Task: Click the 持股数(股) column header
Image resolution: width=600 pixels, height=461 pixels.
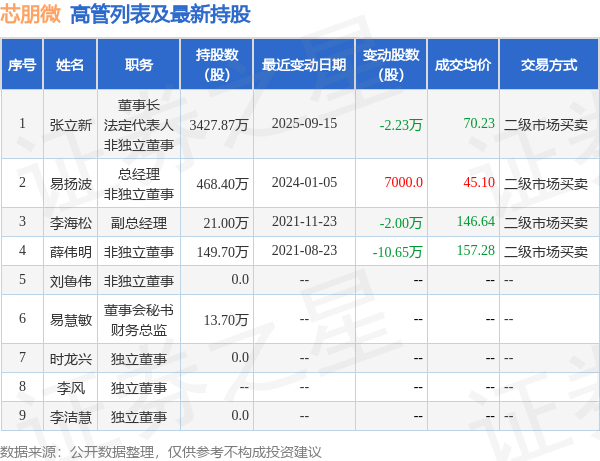Action: 217,65
